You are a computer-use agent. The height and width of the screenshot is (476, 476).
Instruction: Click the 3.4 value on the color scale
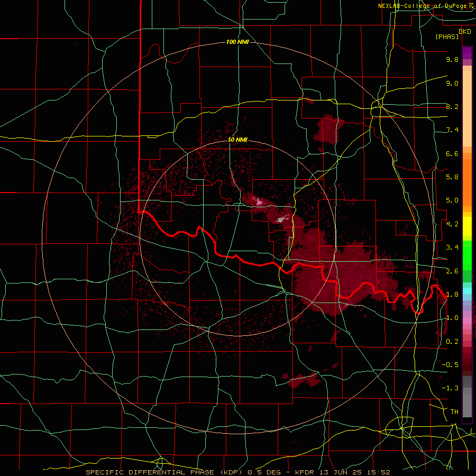coord(452,248)
